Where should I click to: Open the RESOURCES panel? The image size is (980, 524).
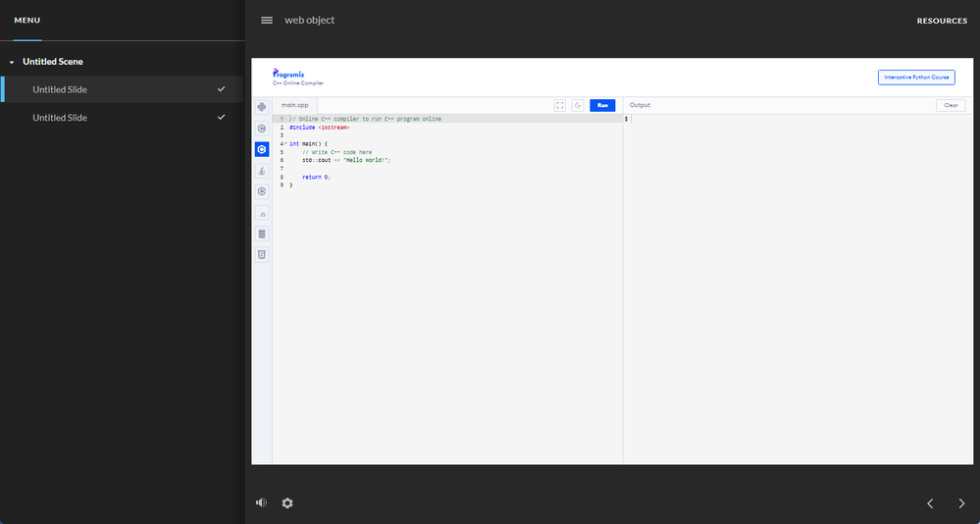coord(942,21)
